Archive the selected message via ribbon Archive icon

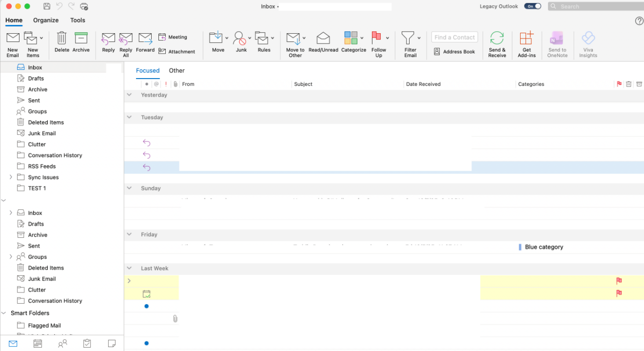coord(81,38)
